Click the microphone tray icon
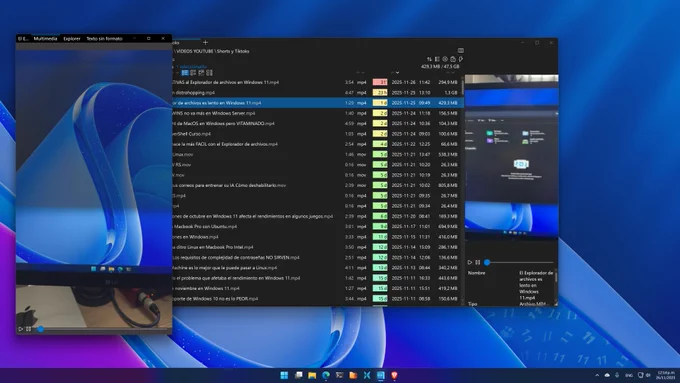The height and width of the screenshot is (383, 680). (x=617, y=375)
